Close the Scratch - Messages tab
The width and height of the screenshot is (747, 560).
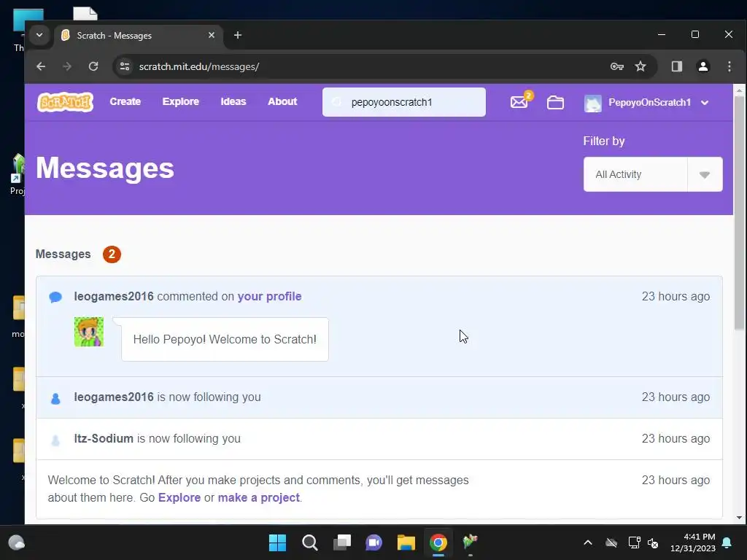pyautogui.click(x=212, y=35)
